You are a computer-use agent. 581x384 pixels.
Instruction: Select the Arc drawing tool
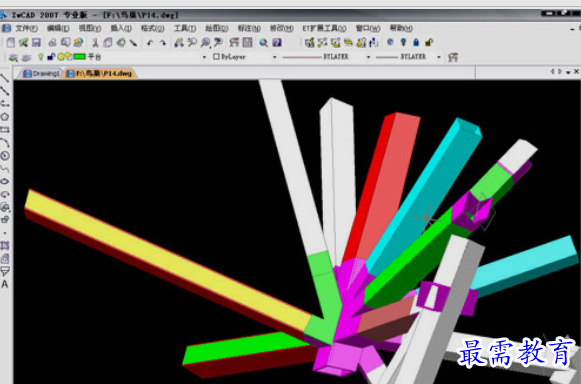pos(4,143)
